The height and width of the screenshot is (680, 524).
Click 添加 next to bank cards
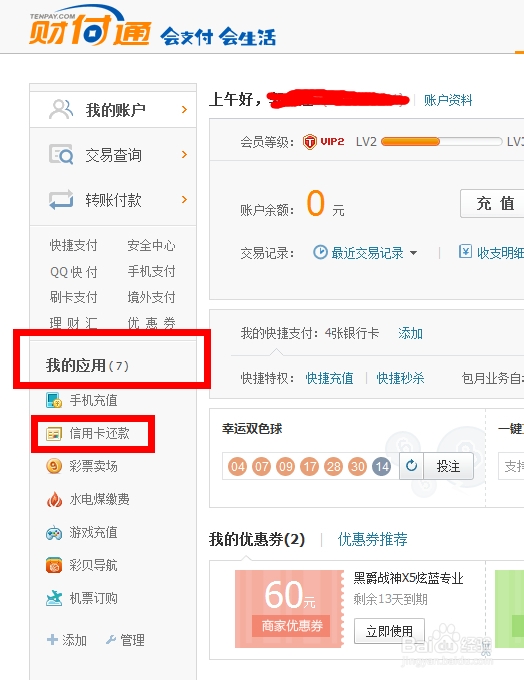tap(410, 333)
